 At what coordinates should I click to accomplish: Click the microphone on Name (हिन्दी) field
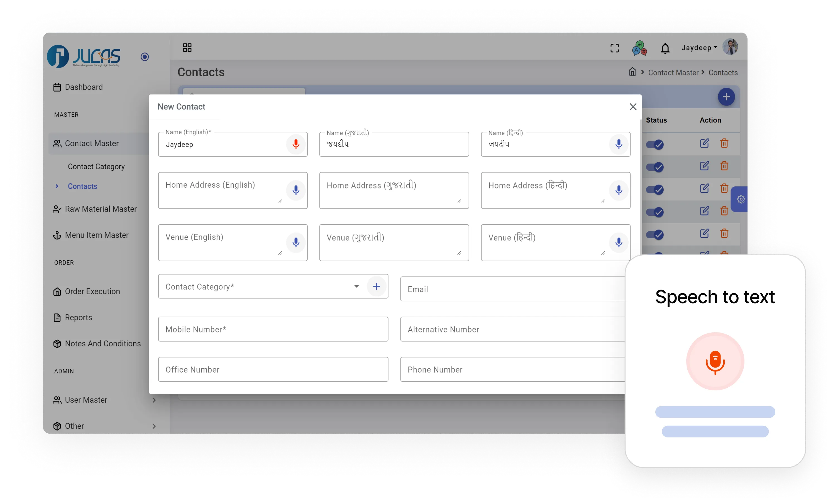coord(619,144)
